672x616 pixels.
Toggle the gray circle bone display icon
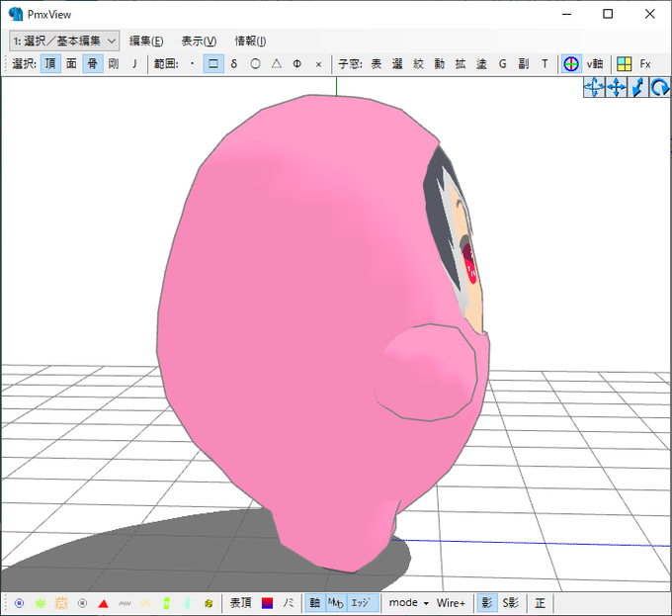point(82,603)
